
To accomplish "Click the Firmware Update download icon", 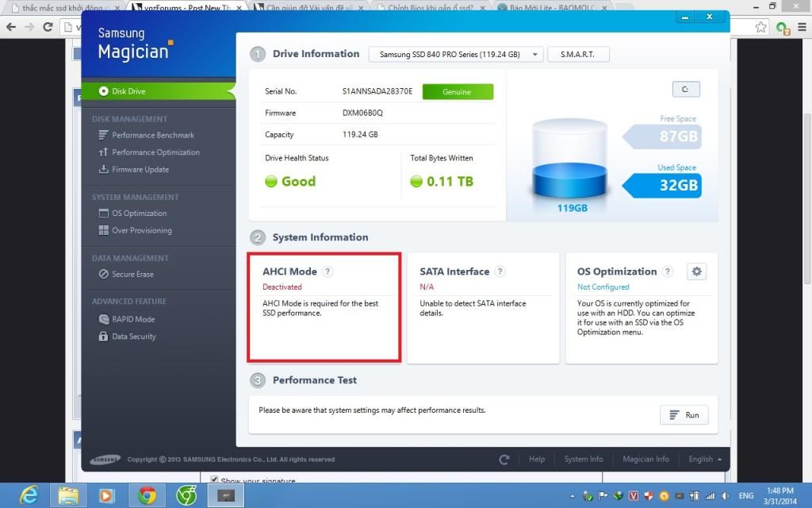I will pyautogui.click(x=104, y=169).
